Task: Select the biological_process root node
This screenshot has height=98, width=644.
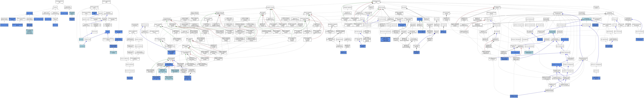Action: point(376,2)
